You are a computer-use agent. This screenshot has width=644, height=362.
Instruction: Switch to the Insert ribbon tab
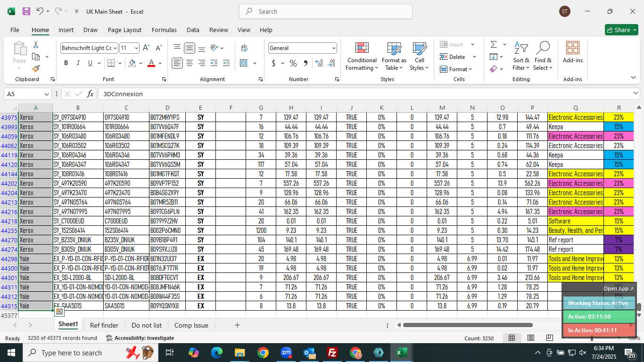[66, 30]
